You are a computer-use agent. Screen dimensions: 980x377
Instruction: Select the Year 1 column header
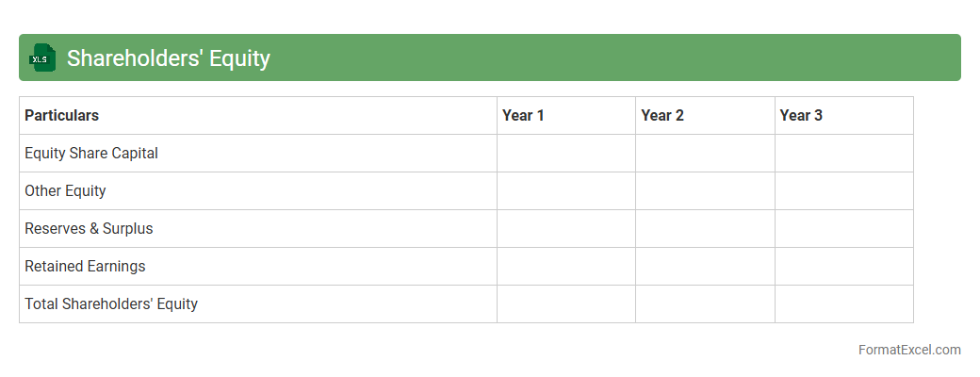tap(523, 115)
